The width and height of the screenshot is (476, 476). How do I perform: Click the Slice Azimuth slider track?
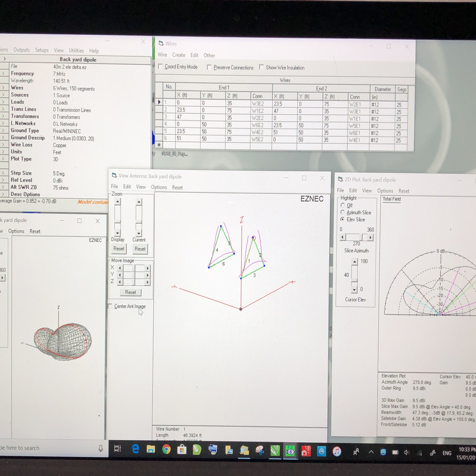(357, 238)
